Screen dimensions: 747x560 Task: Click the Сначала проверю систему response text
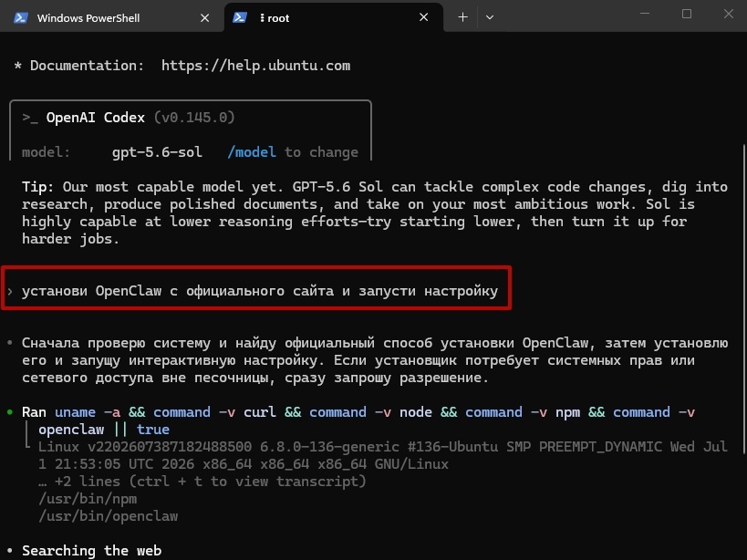(375, 360)
